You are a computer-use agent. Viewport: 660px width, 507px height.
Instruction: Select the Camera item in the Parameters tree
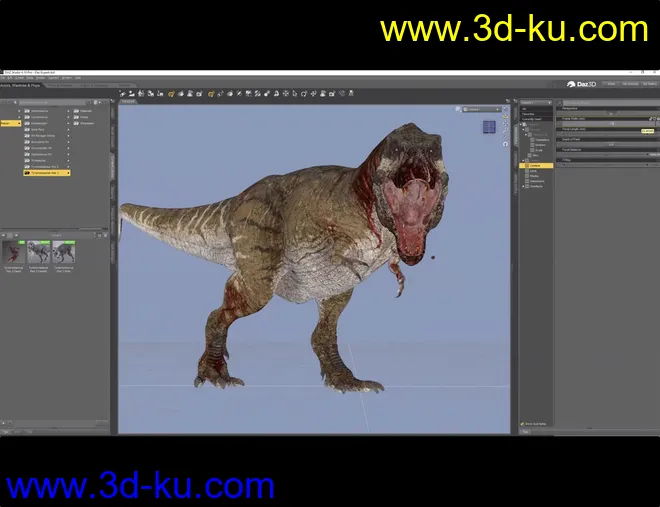[x=534, y=165]
